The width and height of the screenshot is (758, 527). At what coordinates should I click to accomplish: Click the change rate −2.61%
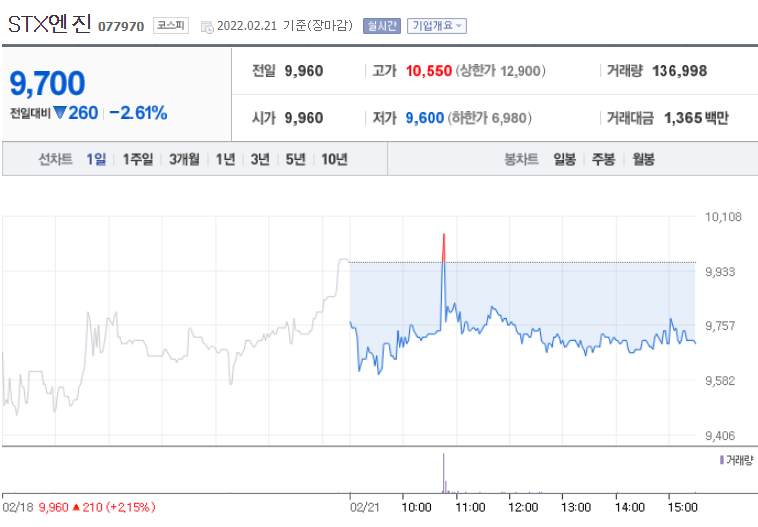[138, 113]
